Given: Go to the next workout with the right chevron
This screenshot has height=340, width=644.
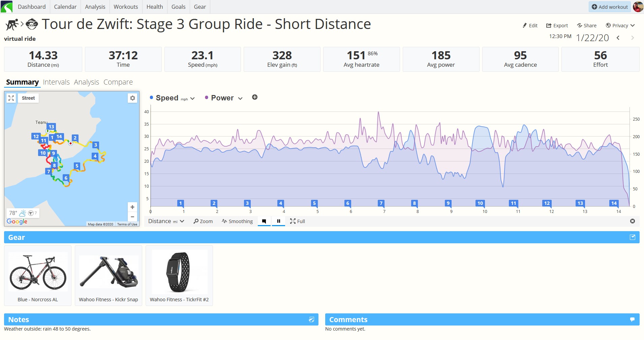Looking at the screenshot, I should coord(633,38).
